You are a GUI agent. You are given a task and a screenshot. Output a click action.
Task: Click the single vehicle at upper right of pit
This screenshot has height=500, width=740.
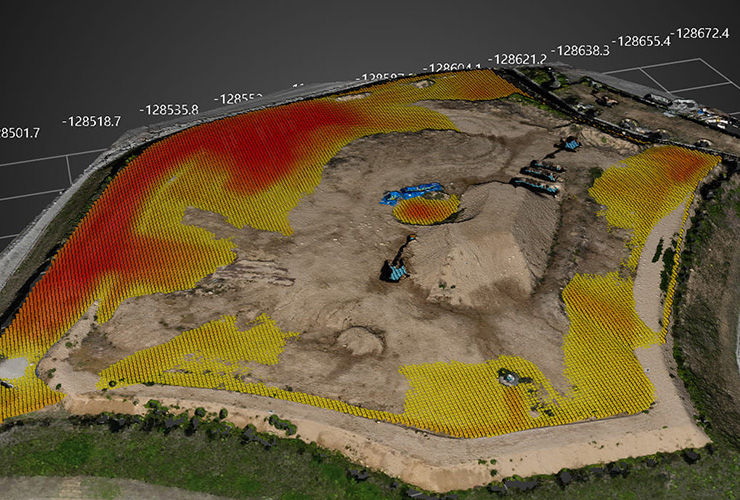570,144
